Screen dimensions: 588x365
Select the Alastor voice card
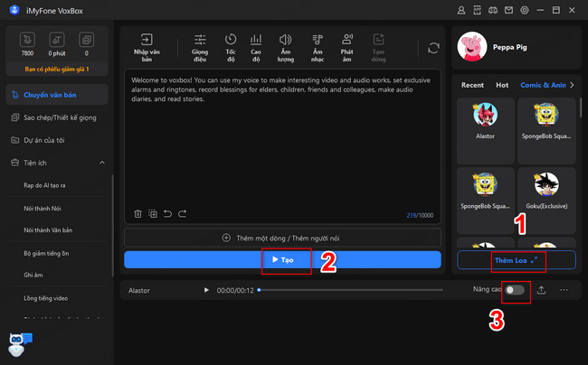[486, 131]
